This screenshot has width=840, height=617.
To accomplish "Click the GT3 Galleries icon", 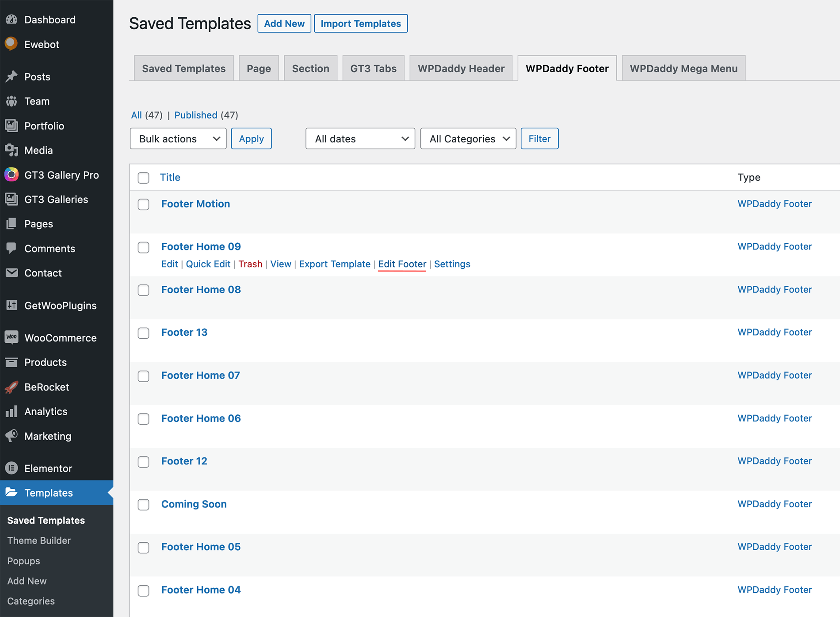I will point(11,199).
